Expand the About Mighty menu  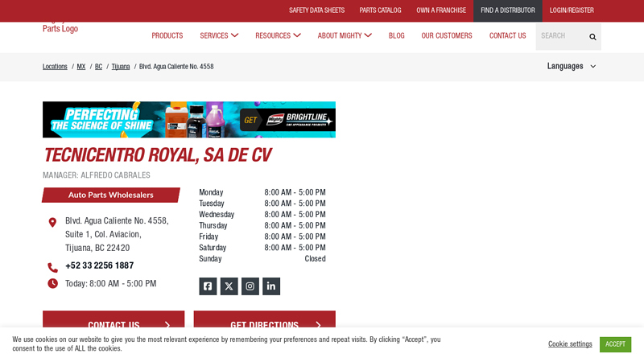click(345, 35)
